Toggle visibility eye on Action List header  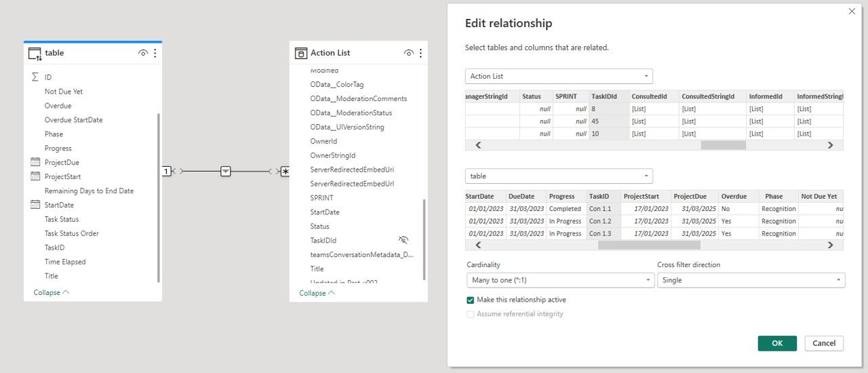[x=408, y=53]
